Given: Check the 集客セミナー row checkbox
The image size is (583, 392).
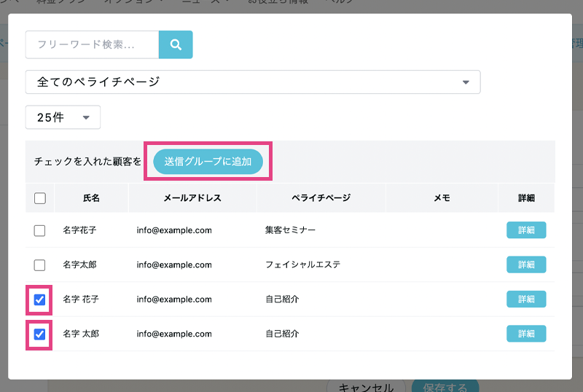Looking at the screenshot, I should tap(40, 230).
